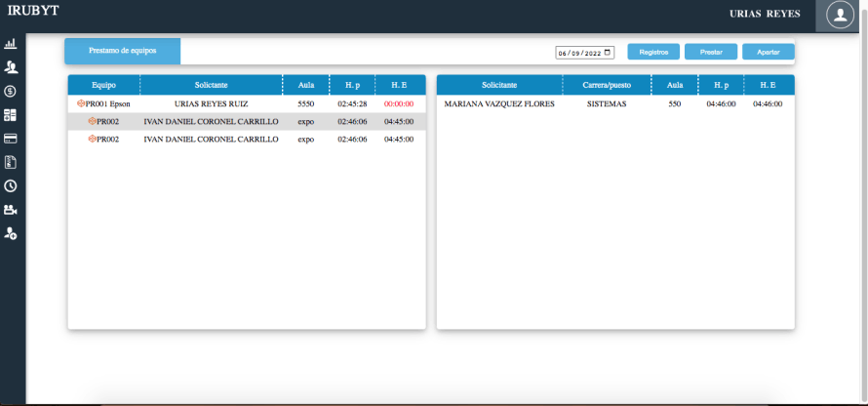Select the dashboard grid sidebar icon
The width and height of the screenshot is (868, 406).
[x=11, y=115]
